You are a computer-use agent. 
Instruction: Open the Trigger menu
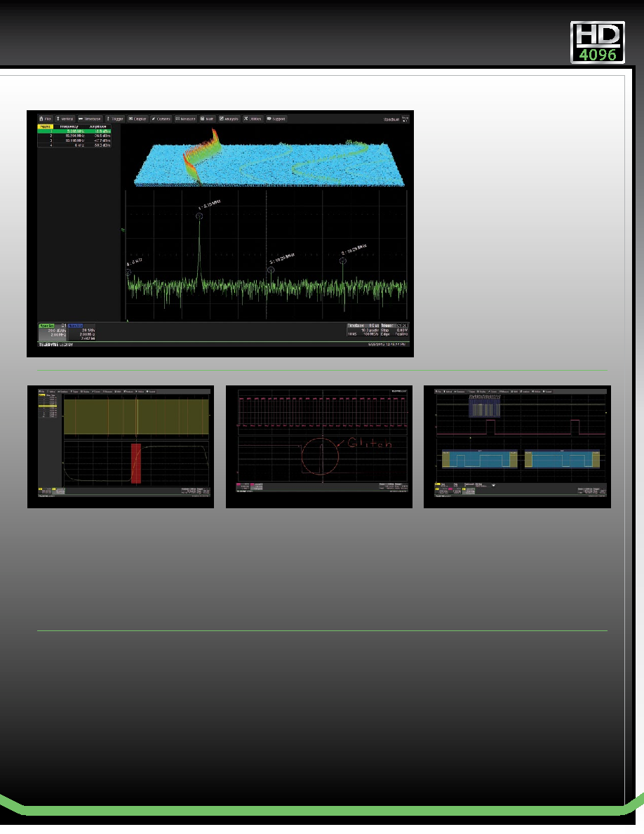click(115, 119)
